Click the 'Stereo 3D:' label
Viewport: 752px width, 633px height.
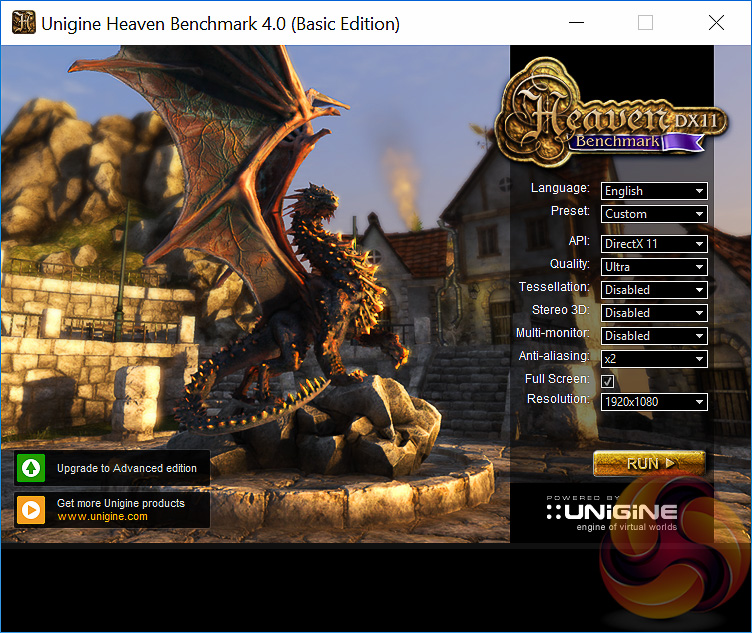tap(561, 310)
